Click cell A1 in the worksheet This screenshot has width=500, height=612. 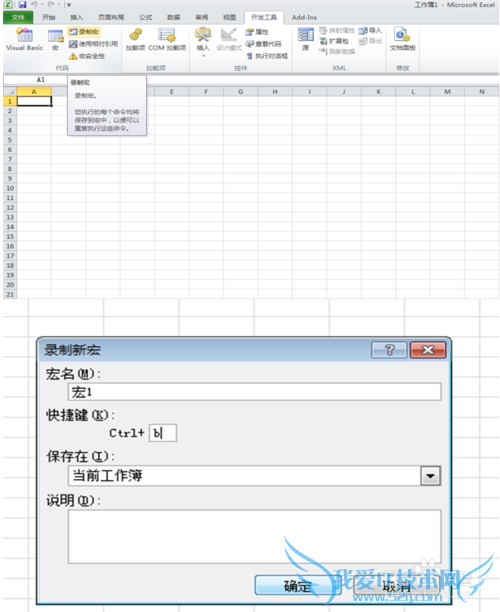point(34,101)
